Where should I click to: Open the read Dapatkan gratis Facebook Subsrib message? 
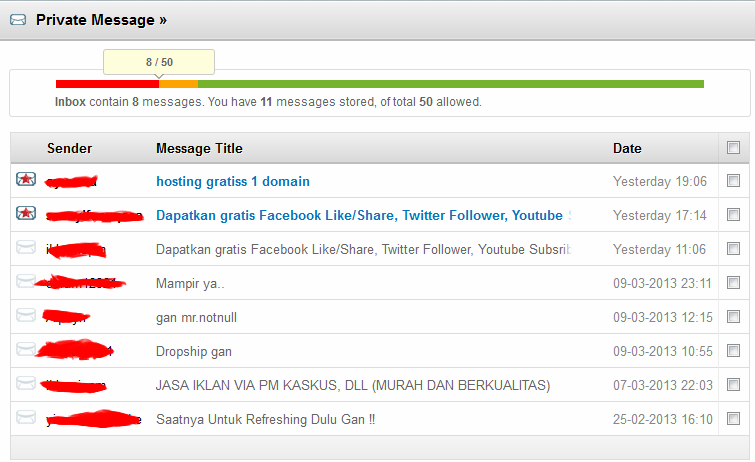[364, 250]
